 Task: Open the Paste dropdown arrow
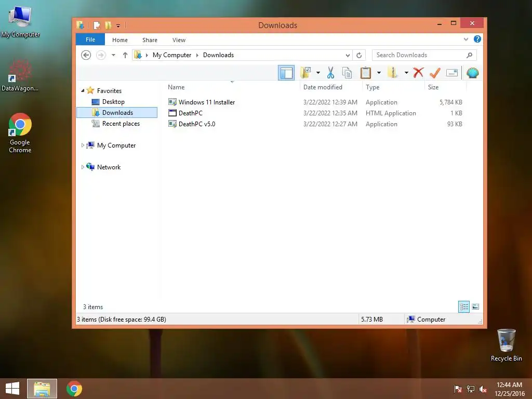(379, 73)
